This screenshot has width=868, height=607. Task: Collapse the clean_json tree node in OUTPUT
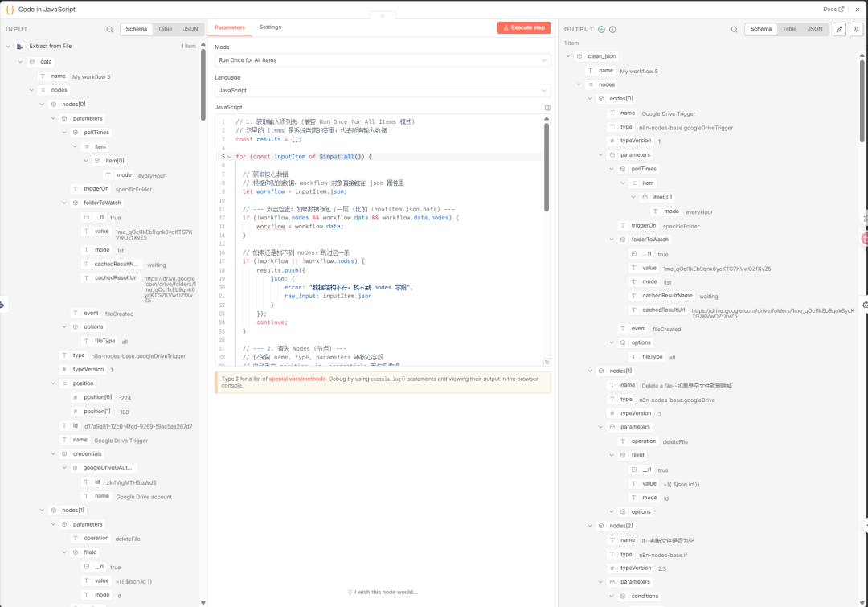point(569,56)
